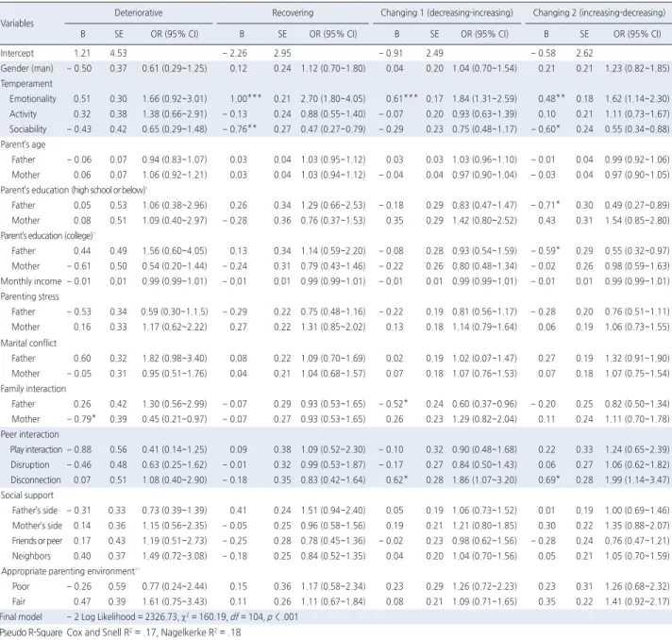
Task: Click Disconnection OR cell '1.86 (1.07~3.20)'
Action: click(485, 480)
